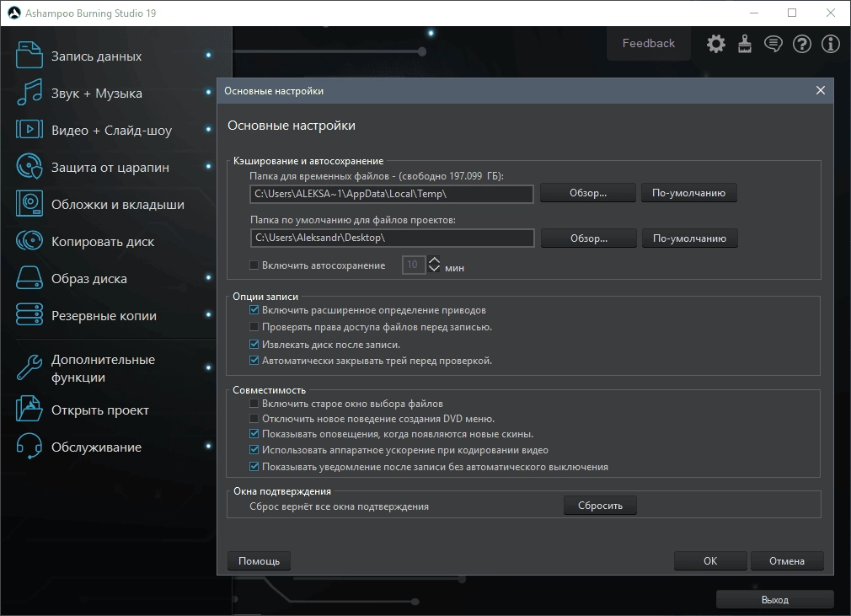The image size is (851, 616).
Task: Uncheck Включить расширенное определение приводов
Action: click(x=254, y=310)
